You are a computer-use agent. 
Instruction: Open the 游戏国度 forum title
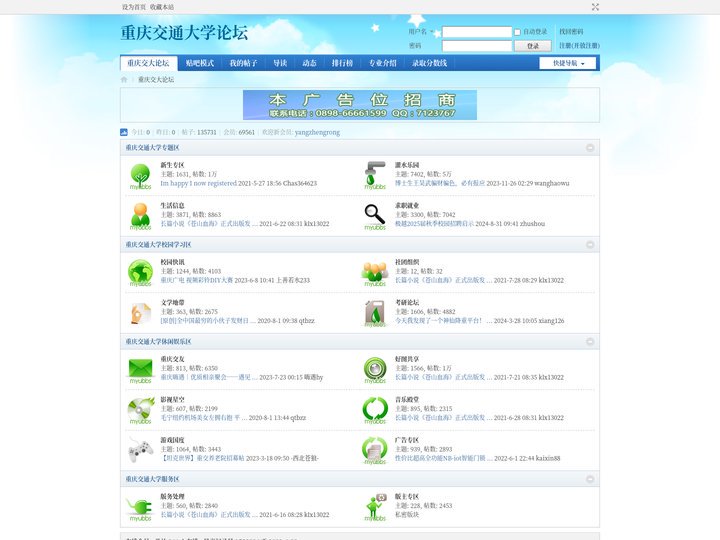pyautogui.click(x=172, y=440)
